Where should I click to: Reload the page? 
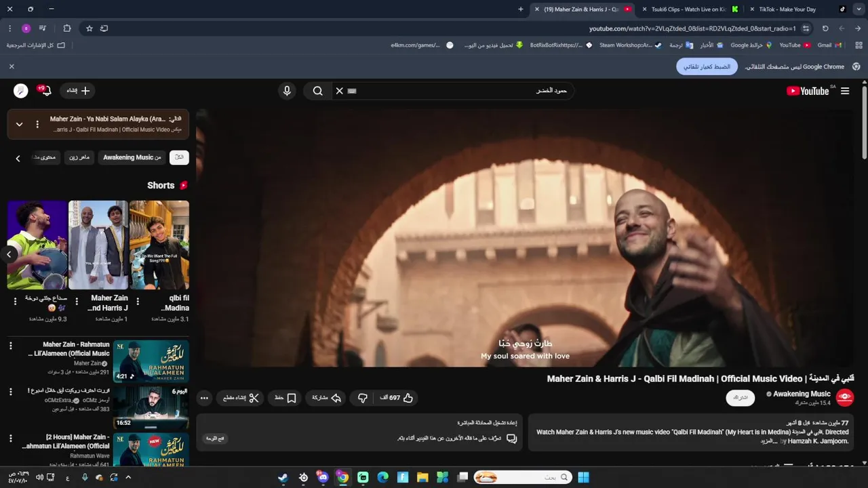[825, 28]
